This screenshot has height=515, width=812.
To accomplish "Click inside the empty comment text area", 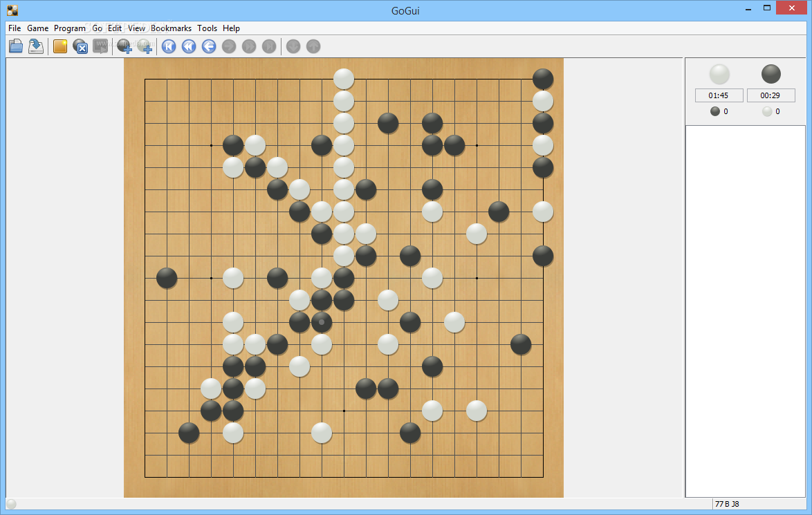I will [x=745, y=310].
